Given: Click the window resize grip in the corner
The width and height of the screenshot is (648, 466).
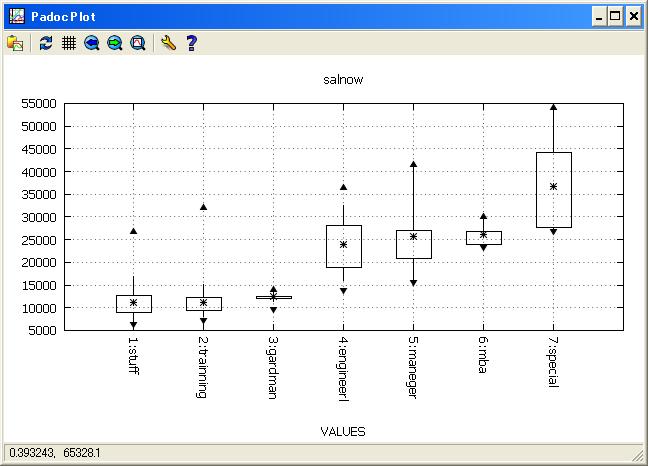Looking at the screenshot, I should (638, 456).
